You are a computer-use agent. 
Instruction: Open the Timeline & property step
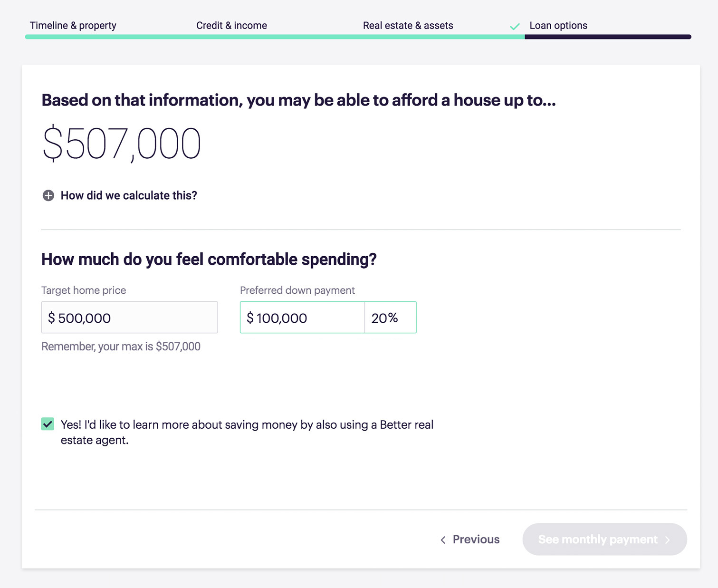(73, 26)
